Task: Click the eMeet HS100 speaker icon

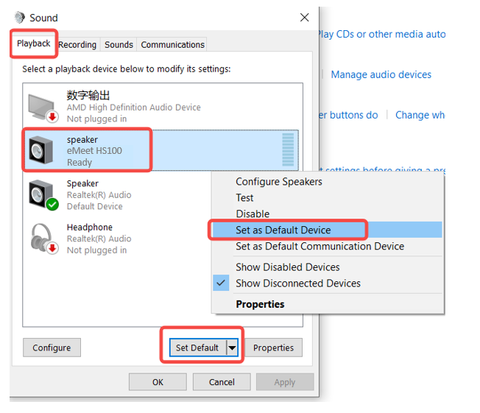Action: tap(41, 150)
